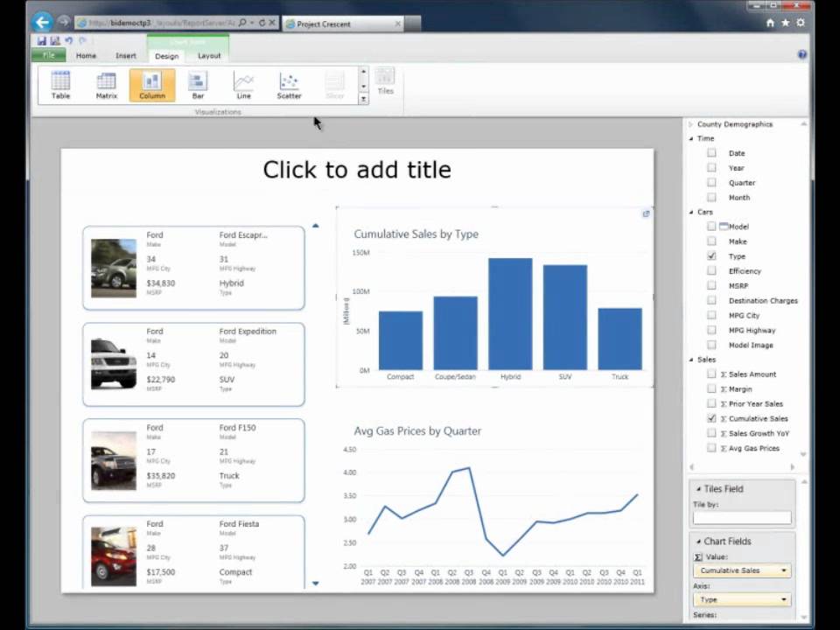Image resolution: width=840 pixels, height=630 pixels.
Task: Pick the Line chart visualization
Action: click(x=243, y=85)
